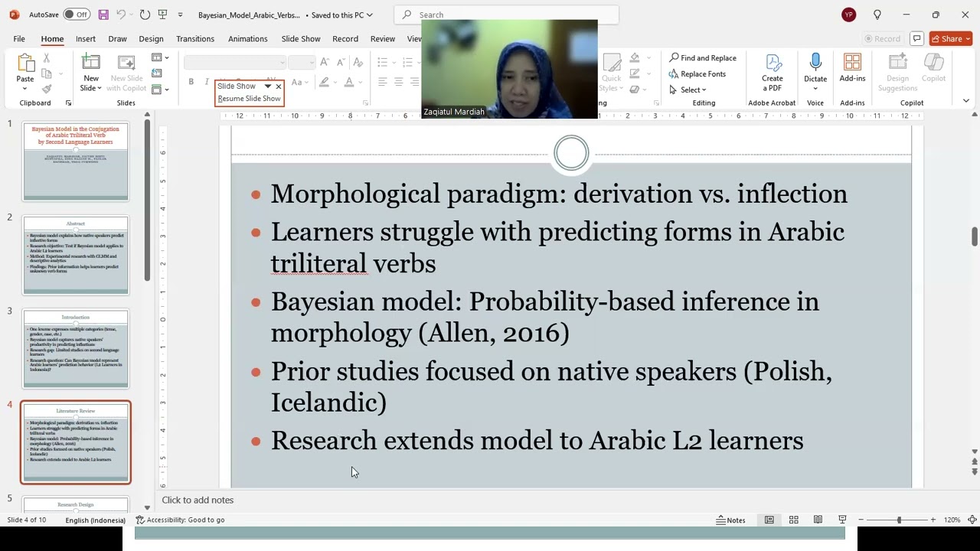This screenshot has width=980, height=551.
Task: Collapse the ribbon with the chevron
Action: coord(965,101)
